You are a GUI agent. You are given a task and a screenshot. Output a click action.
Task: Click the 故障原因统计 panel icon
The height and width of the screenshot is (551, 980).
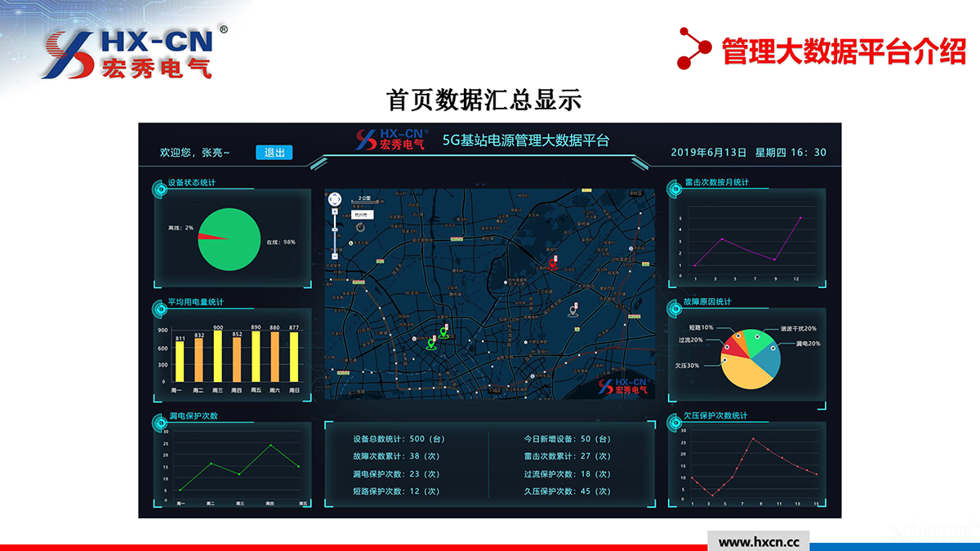point(675,308)
